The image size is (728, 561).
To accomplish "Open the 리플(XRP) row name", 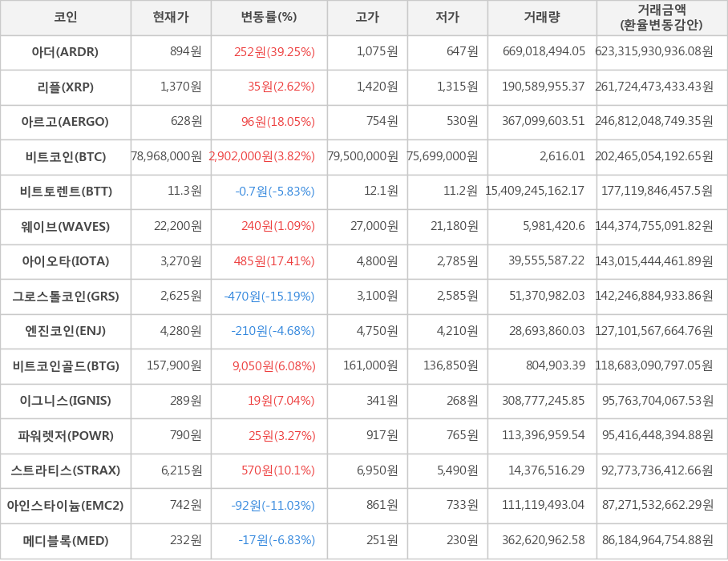I will (x=66, y=87).
